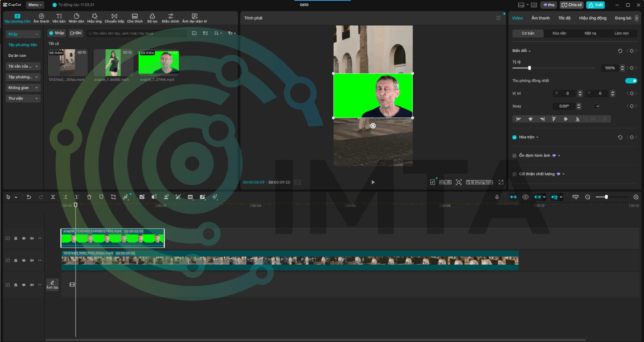Screen dimensions: 644x342
Task: Click the Xuất (Export) button
Action: point(595,5)
